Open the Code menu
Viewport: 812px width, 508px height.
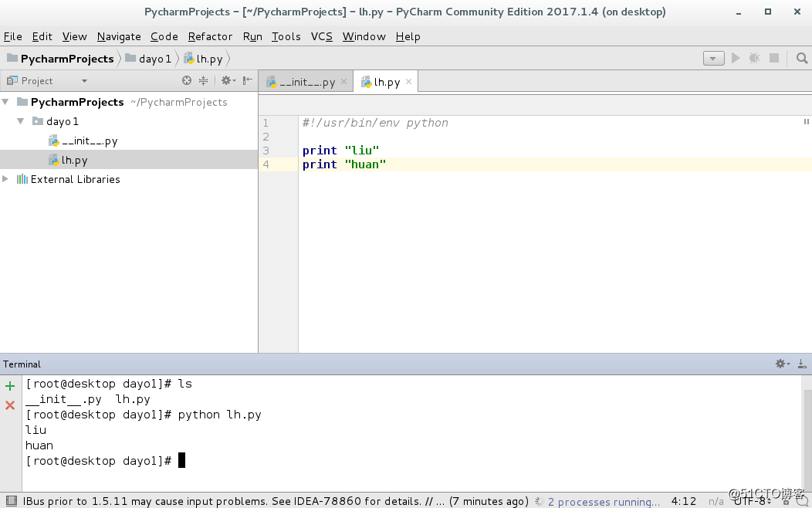click(x=164, y=36)
